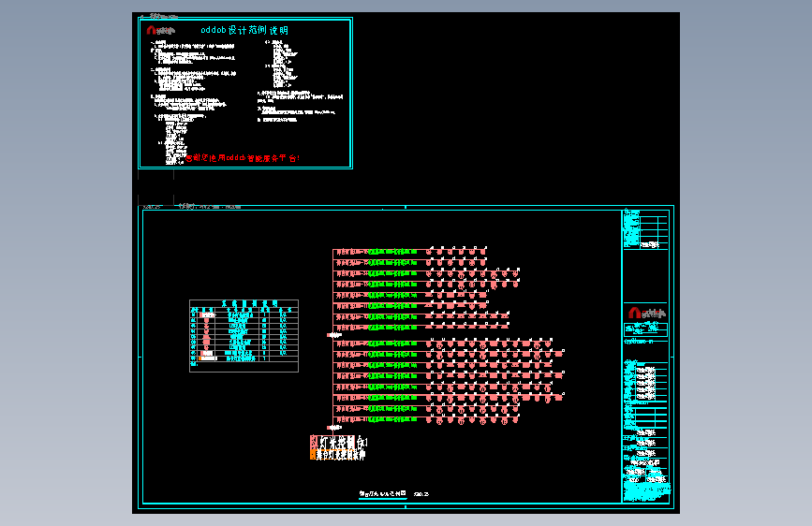Click the red logo in the title block
812x526 pixels.
(634, 313)
